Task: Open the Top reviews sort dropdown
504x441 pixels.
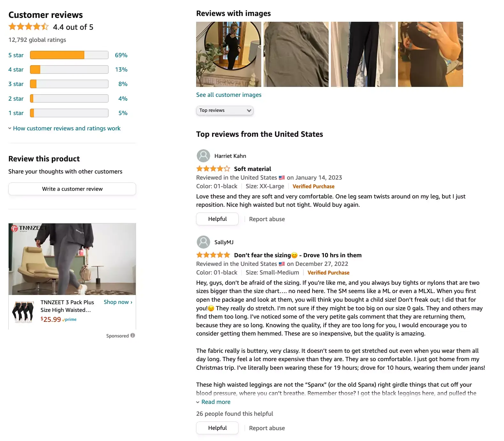Action: pos(225,110)
